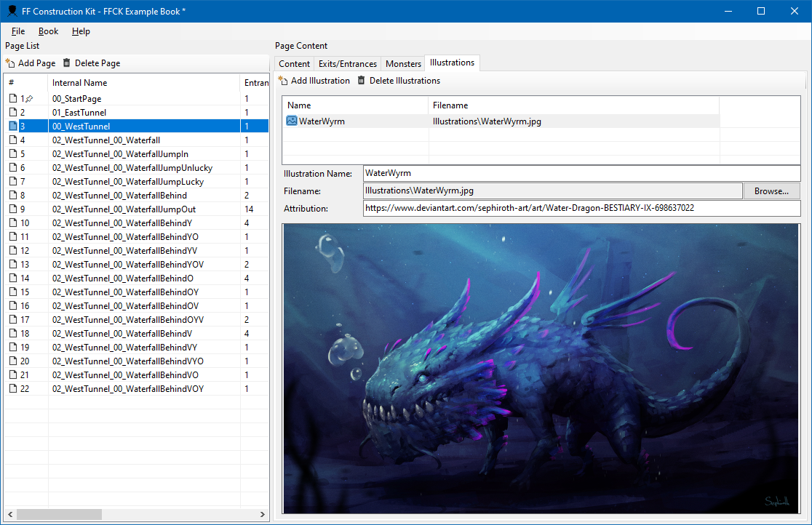Click the page icon for row 1
Viewport: 812px width, 525px height.
14,98
